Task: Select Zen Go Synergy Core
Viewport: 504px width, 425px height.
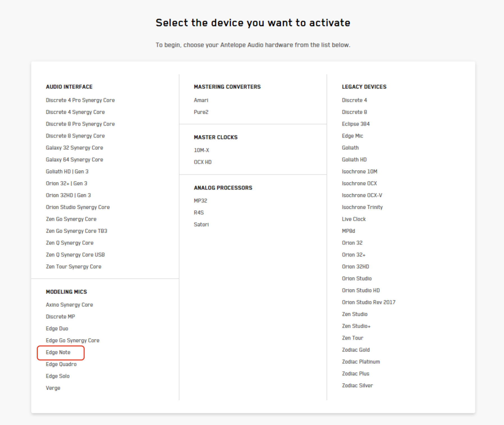Action: point(71,219)
